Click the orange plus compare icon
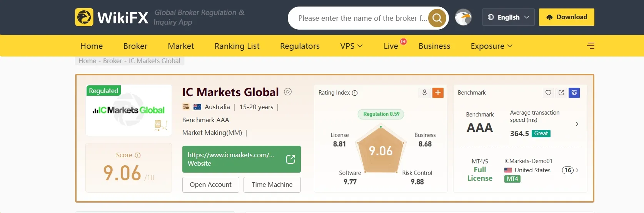 (438, 93)
